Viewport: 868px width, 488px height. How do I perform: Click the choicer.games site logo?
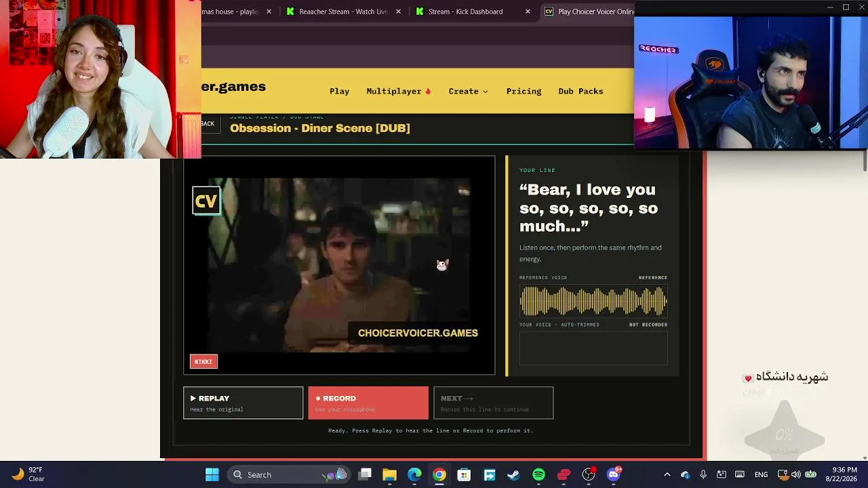[233, 87]
